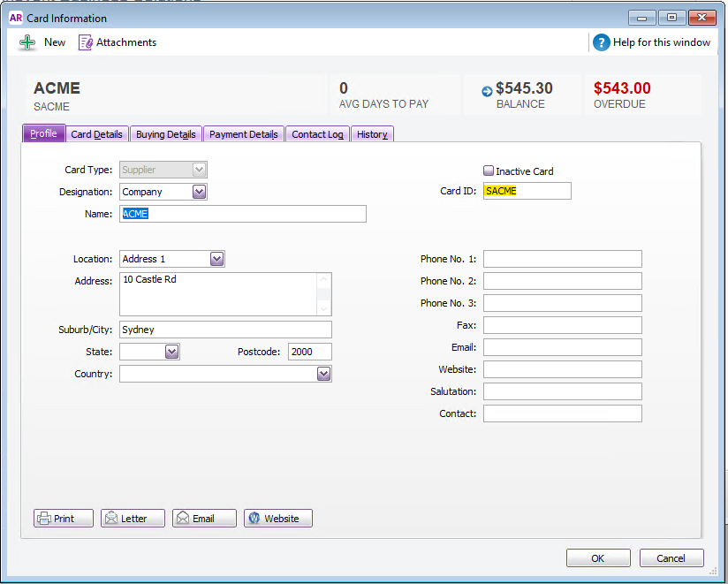Switch to the Card Details tab
728x584 pixels.
click(96, 134)
